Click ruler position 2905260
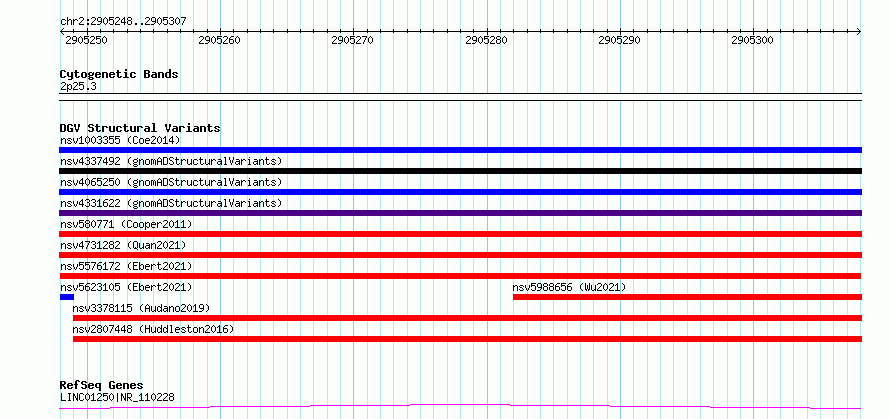Viewport: 890px width, 419px height. [x=220, y=40]
